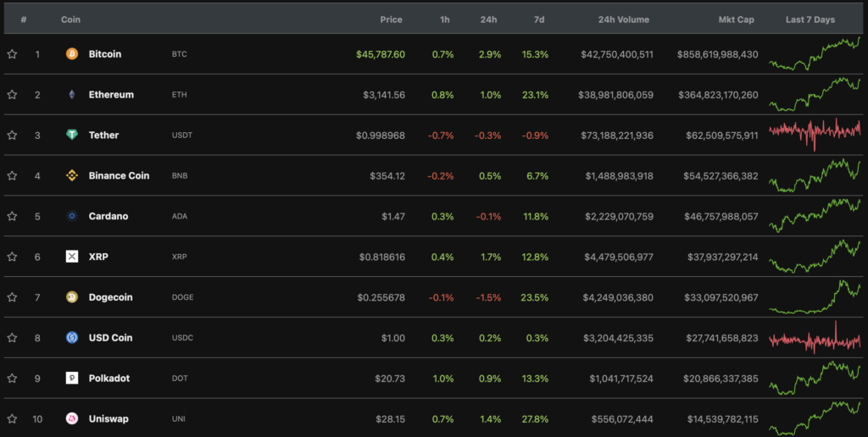This screenshot has width=868, height=437.
Task: Click the Bitcoin logo icon
Action: pyautogui.click(x=72, y=54)
